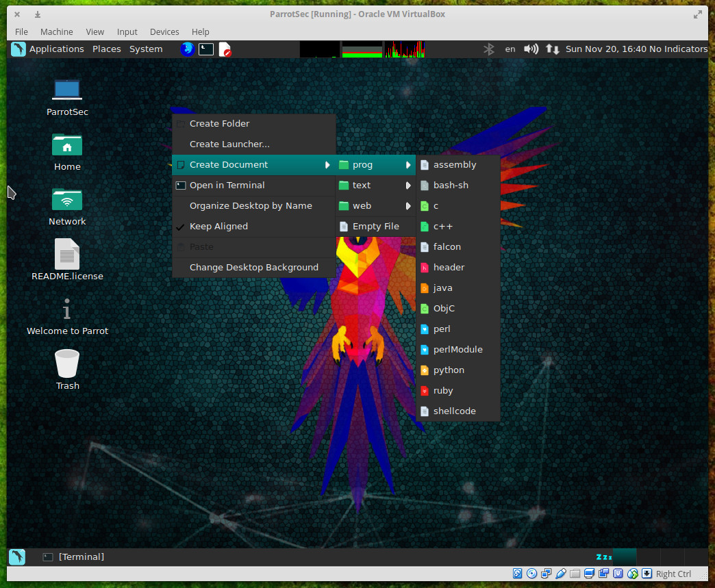The height and width of the screenshot is (588, 715).
Task: Click the VirtualBox overlapping screens status icon
Action: [604, 574]
